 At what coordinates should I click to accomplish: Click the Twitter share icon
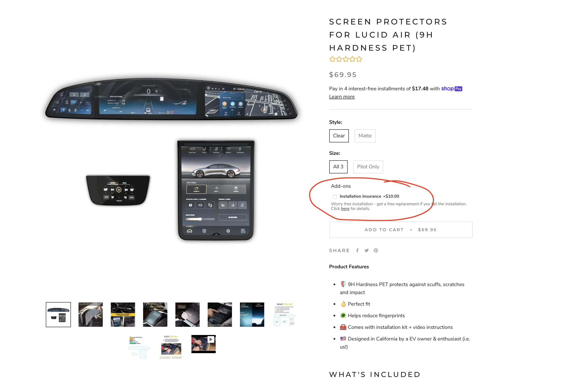pos(367,250)
